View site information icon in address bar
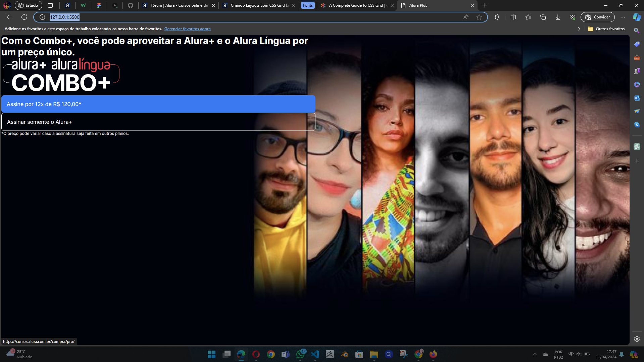Image resolution: width=644 pixels, height=362 pixels. pos(42,17)
